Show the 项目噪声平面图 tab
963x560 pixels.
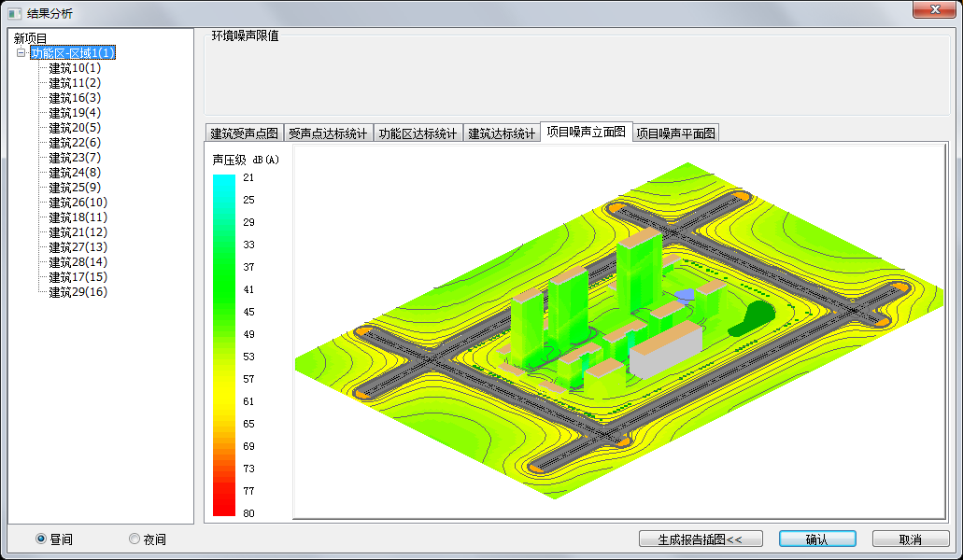click(675, 133)
